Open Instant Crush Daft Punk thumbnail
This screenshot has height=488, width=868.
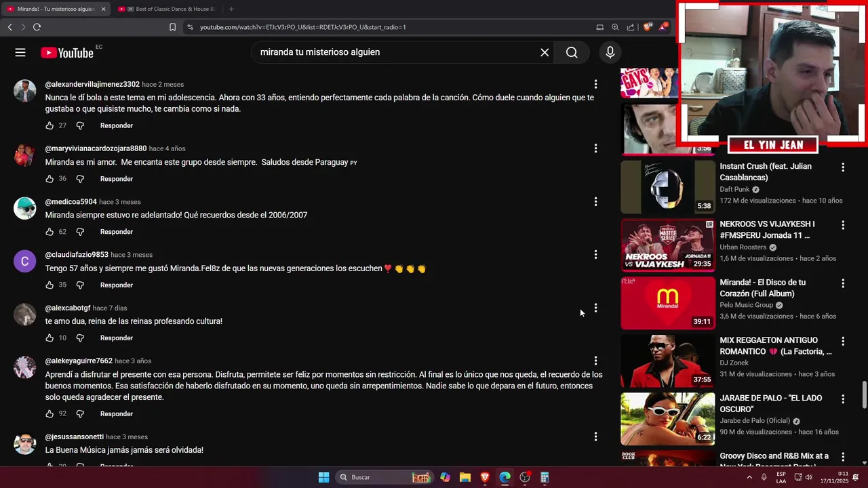668,187
